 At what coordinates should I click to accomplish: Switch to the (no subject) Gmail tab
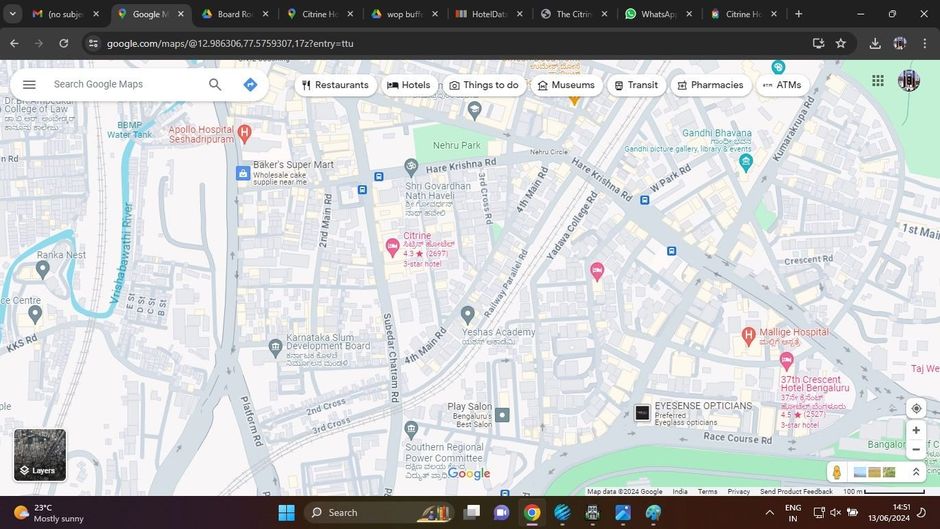tap(66, 14)
